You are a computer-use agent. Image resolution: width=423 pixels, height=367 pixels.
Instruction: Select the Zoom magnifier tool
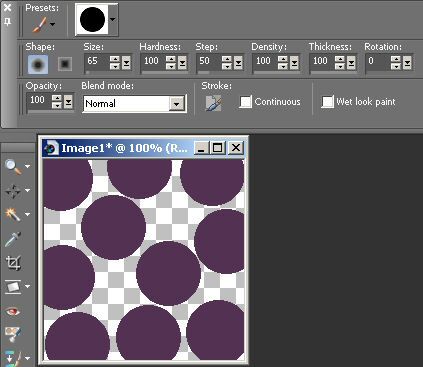click(x=13, y=167)
